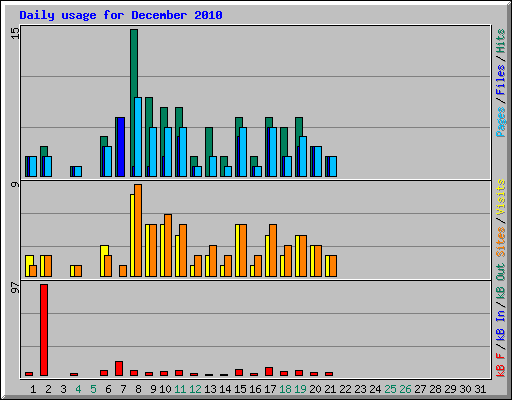Click green weekend day label "11"
The height and width of the screenshot is (400, 512).
point(180,389)
